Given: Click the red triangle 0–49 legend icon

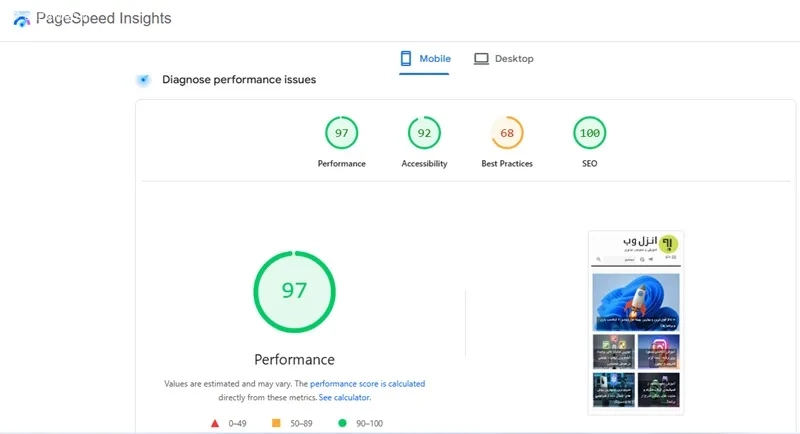Looking at the screenshot, I should point(215,423).
